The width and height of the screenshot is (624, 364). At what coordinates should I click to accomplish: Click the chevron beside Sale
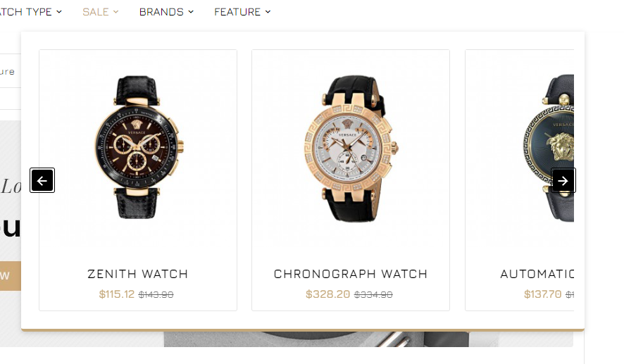[116, 12]
